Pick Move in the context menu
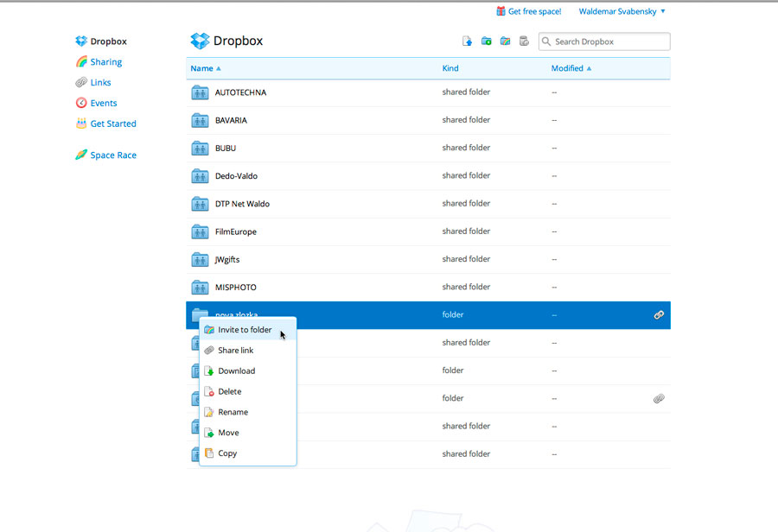This screenshot has height=532, width=778. (248, 433)
